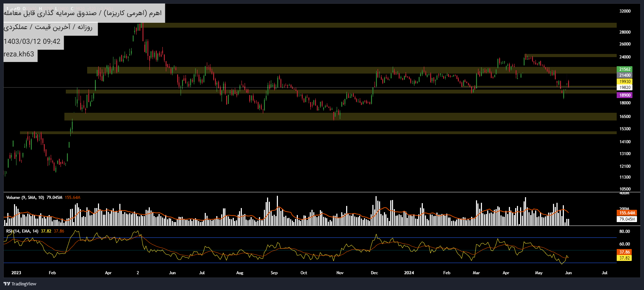Screen dimensions: 644x290
Task: Select the text box starting with اهرم
Action: pyautogui.click(x=84, y=13)
